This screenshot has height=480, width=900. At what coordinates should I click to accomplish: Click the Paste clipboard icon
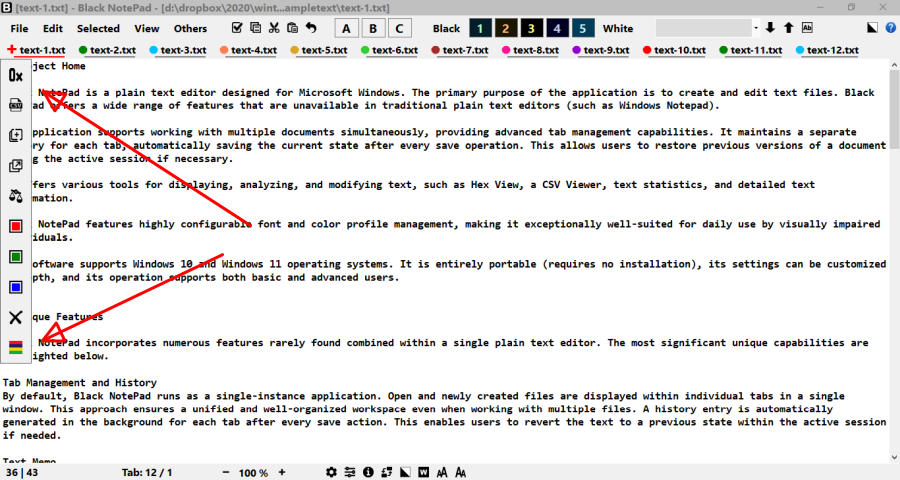[x=292, y=28]
